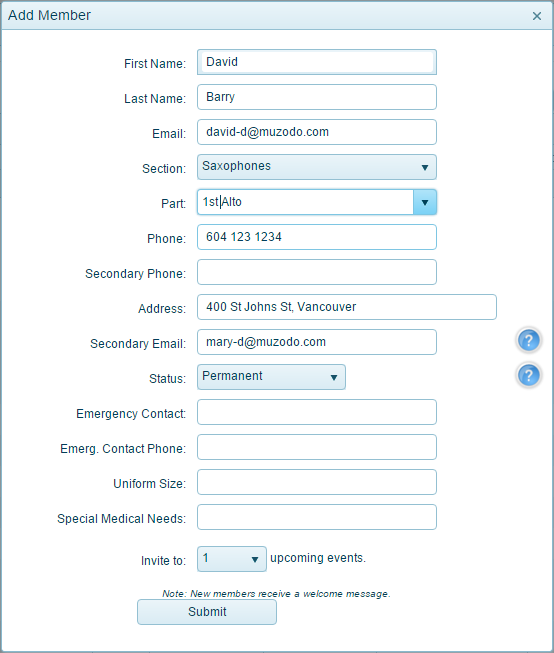Click the help icon beside Status
Viewport: 554px width, 653px height.
tap(529, 375)
